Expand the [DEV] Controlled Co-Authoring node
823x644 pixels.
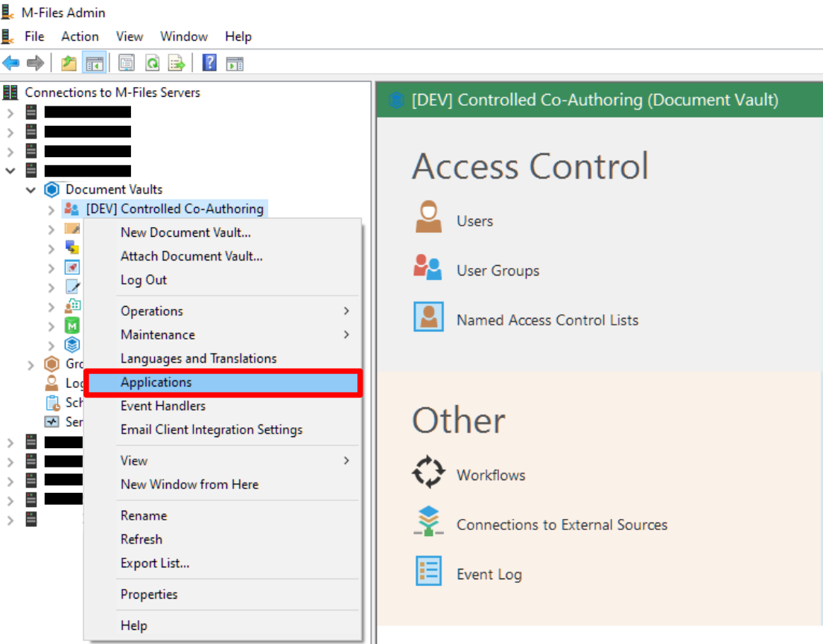tap(51, 210)
